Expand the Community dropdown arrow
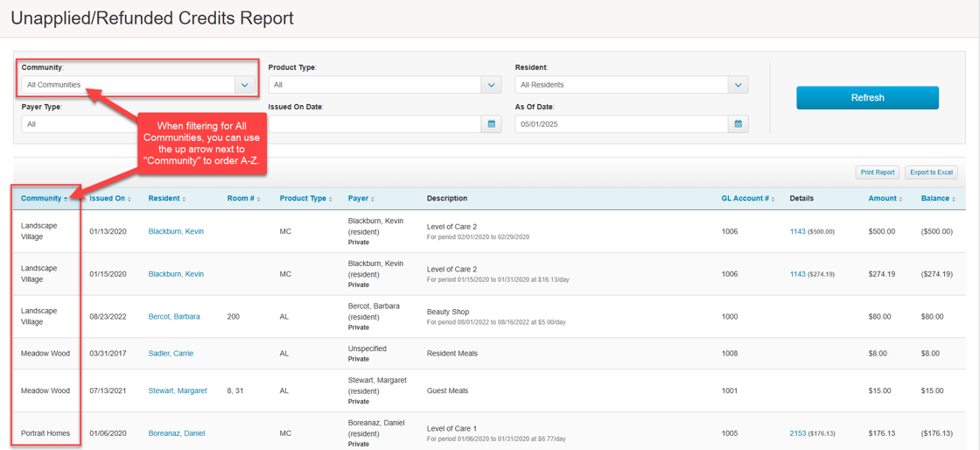980x450 pixels. [x=244, y=85]
